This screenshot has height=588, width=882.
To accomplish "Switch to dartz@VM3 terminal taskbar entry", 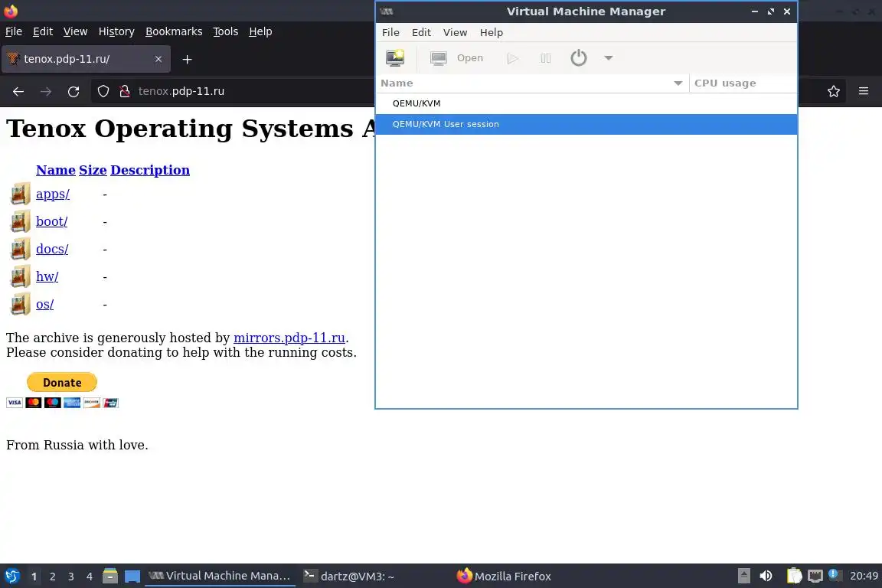I will (x=349, y=577).
